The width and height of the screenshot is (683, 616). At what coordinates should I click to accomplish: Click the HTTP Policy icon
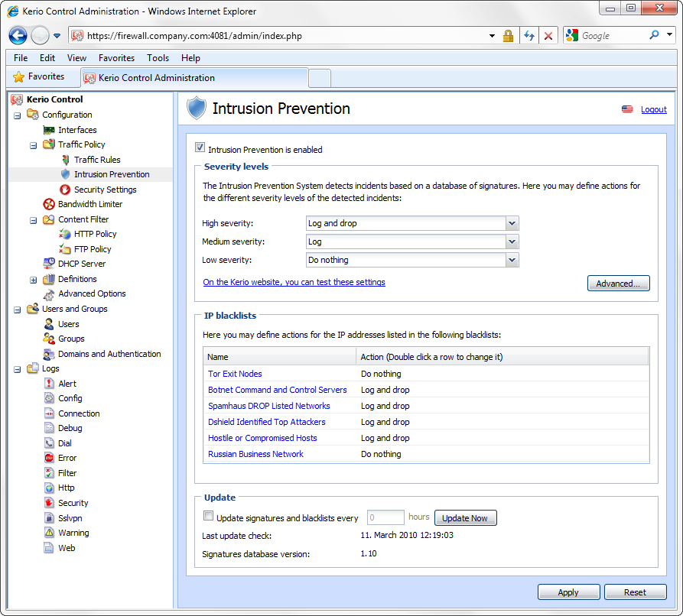[65, 234]
